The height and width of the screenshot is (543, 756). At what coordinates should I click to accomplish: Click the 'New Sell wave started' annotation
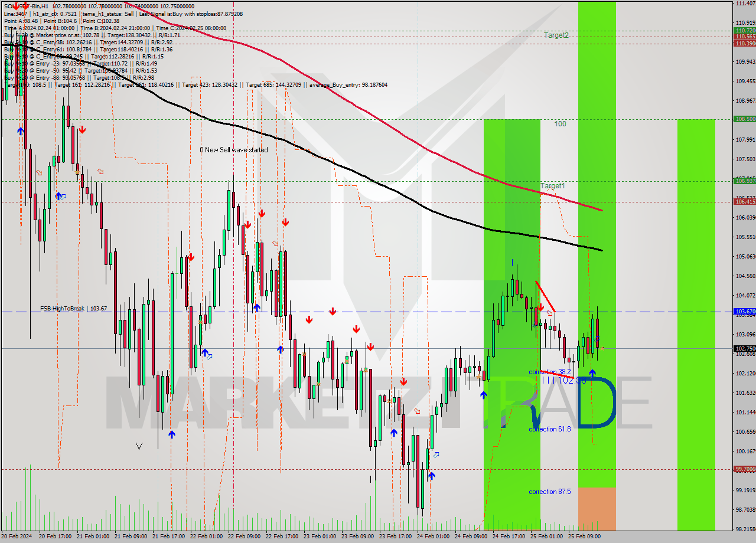[x=233, y=150]
